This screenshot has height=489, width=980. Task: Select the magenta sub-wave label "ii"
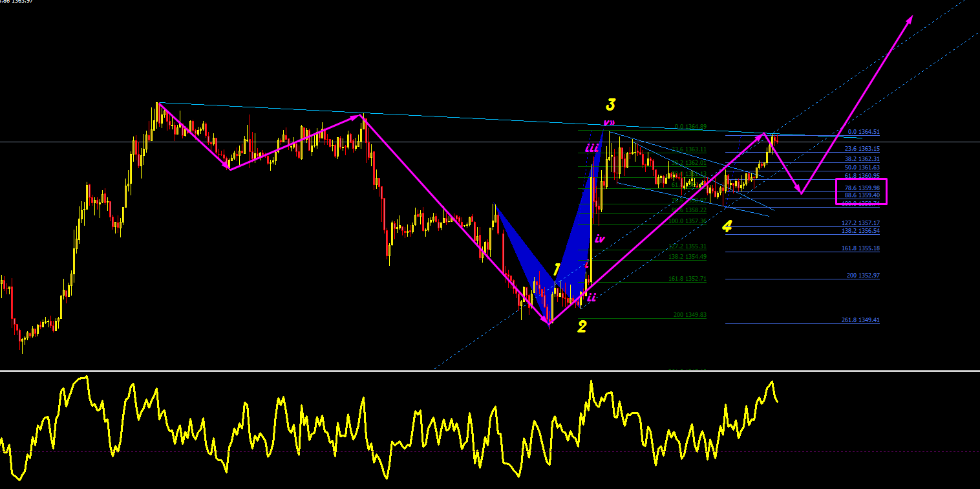point(591,298)
